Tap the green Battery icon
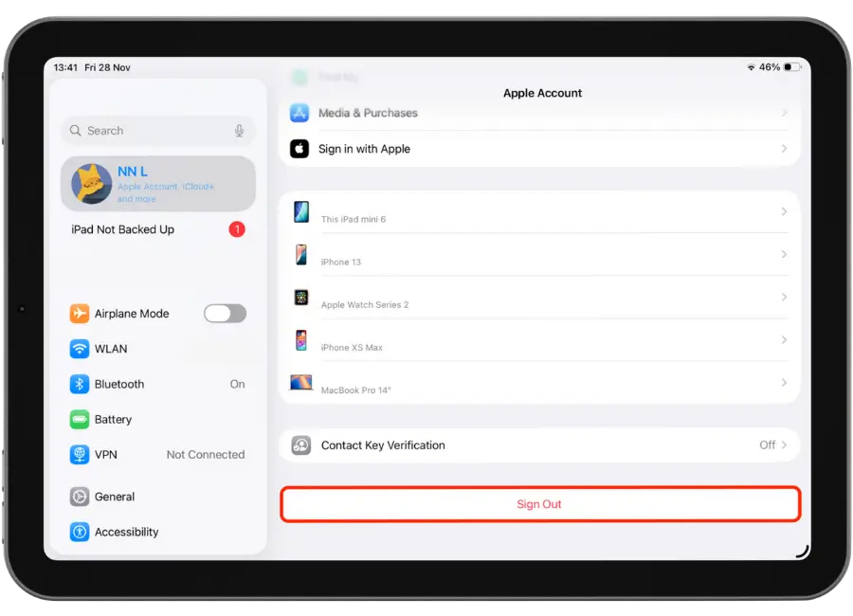This screenshot has width=853, height=616. click(80, 419)
